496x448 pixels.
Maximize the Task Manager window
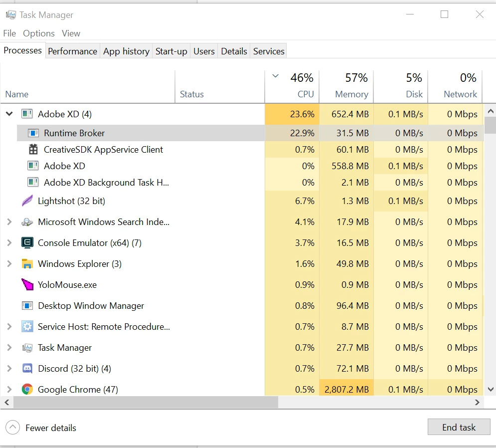445,14
